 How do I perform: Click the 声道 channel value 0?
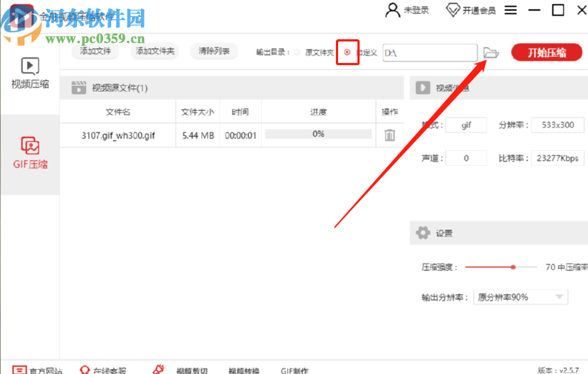click(466, 158)
